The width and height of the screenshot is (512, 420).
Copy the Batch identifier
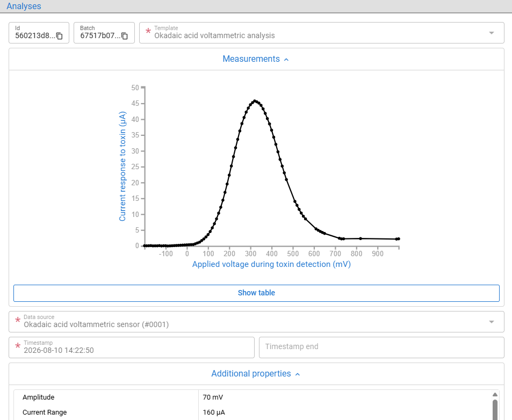125,36
